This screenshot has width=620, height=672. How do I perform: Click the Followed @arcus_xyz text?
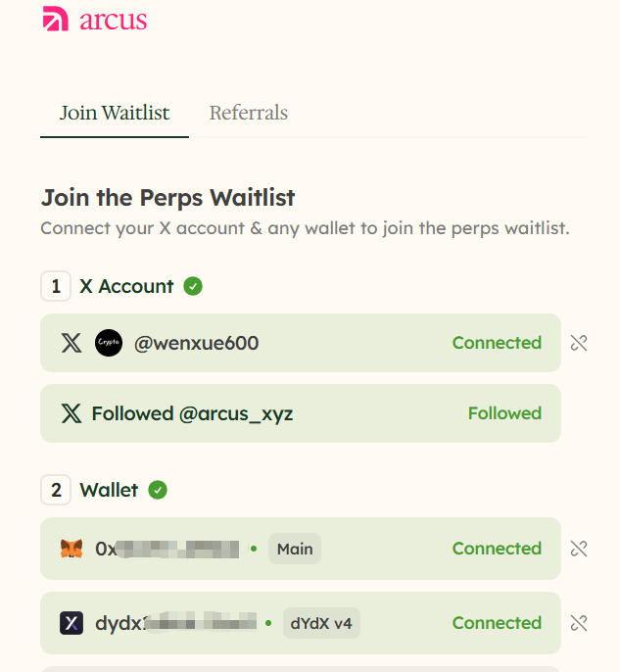tap(192, 414)
